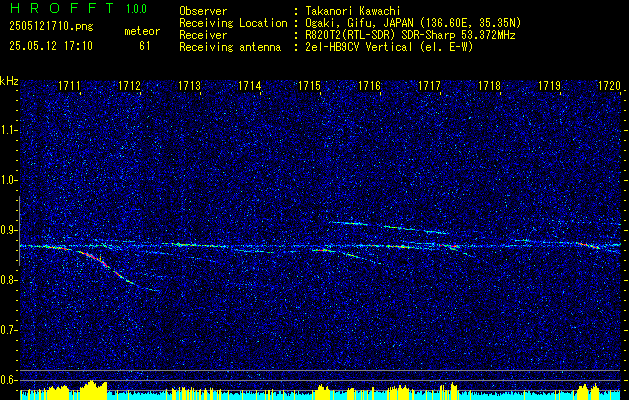
Task: Click the 1.0 kHz frequency label
Action: tap(8, 180)
